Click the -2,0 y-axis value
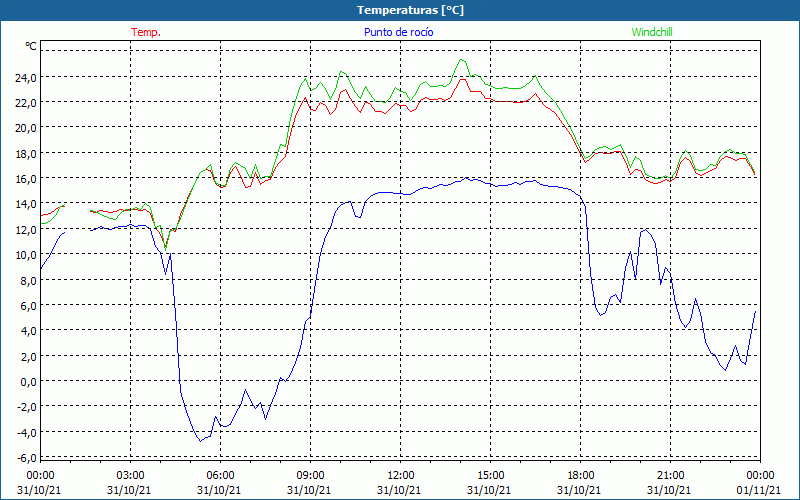The image size is (800, 500). tap(26, 407)
